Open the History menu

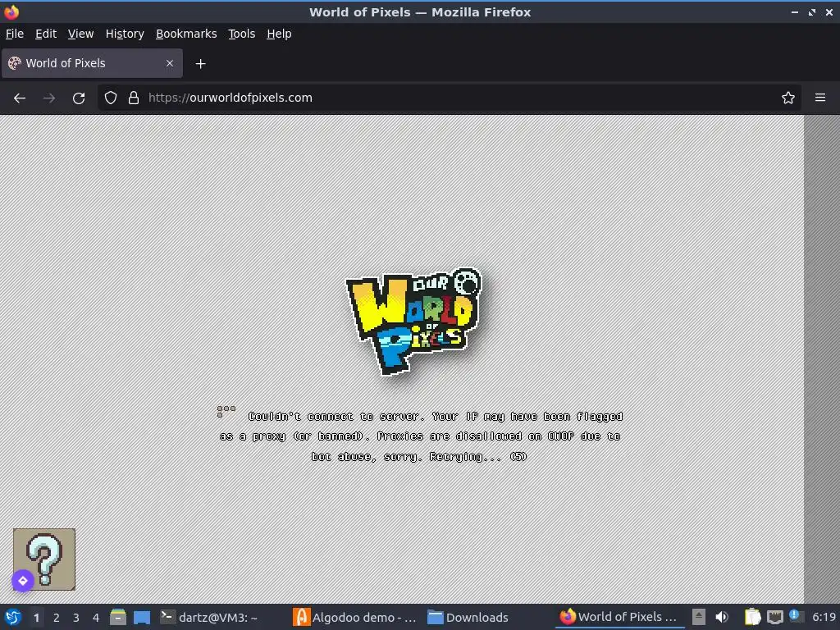[125, 34]
